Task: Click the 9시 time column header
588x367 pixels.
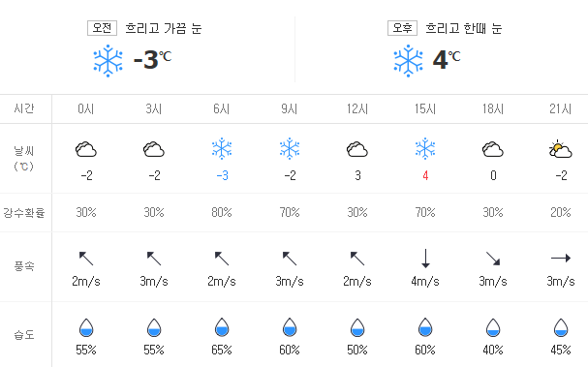Action: pos(290,108)
